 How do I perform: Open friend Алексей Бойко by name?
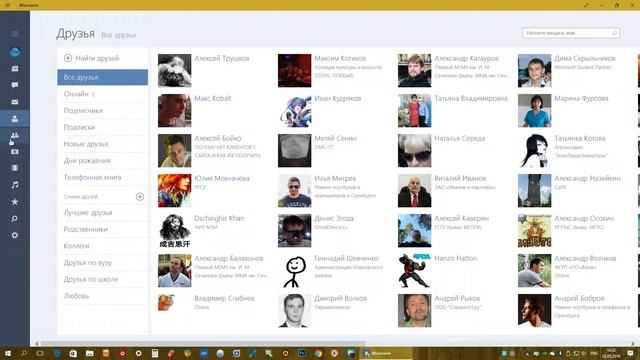(x=218, y=138)
